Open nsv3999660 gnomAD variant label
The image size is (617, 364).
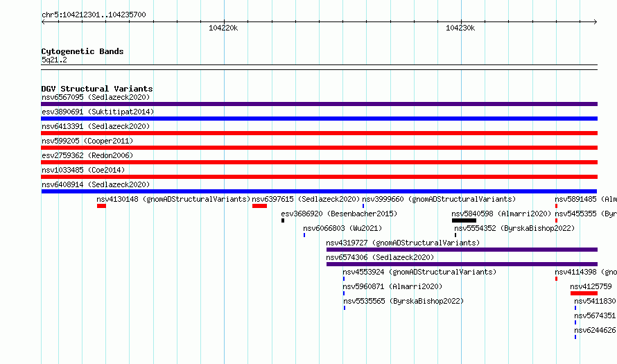439,199
